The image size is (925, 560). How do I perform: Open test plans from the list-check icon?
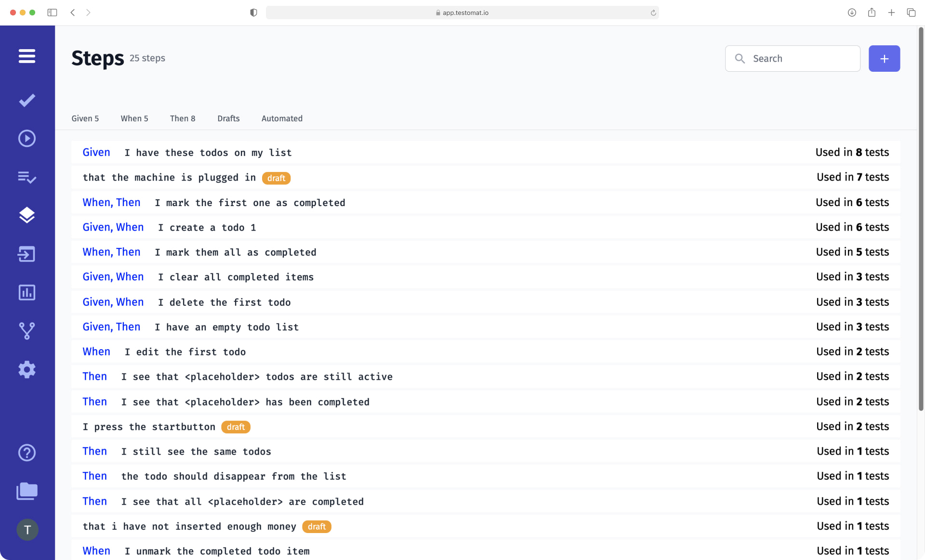pyautogui.click(x=26, y=177)
